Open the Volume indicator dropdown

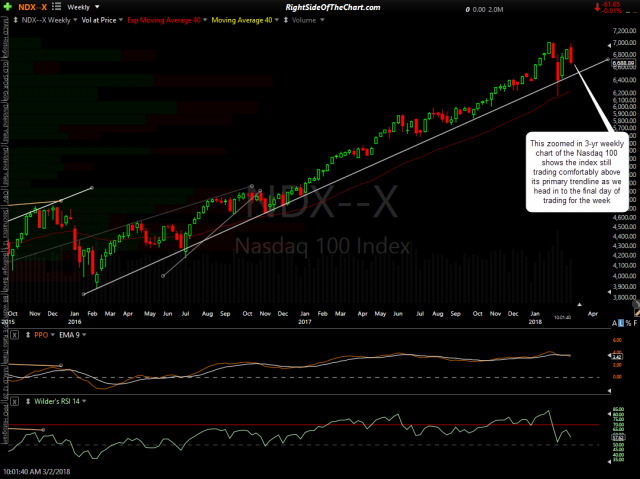tap(322, 20)
